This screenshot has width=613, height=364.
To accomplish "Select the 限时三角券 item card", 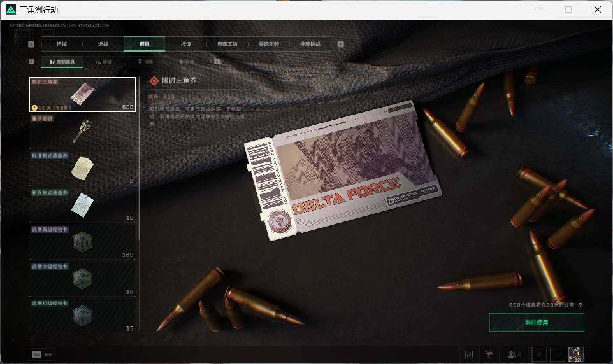I will 82,95.
